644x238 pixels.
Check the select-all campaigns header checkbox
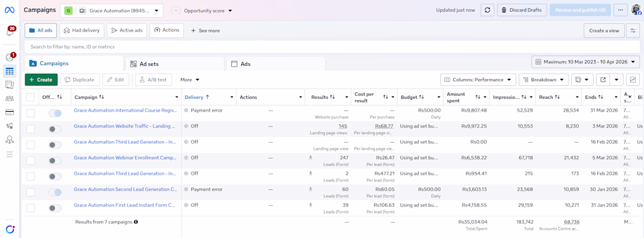pyautogui.click(x=30, y=97)
